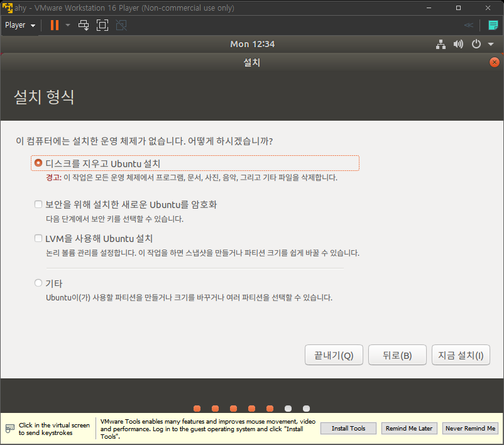This screenshot has width=504, height=445.
Task: Click the VMware app icon in the title bar
Action: pyautogui.click(x=7, y=8)
